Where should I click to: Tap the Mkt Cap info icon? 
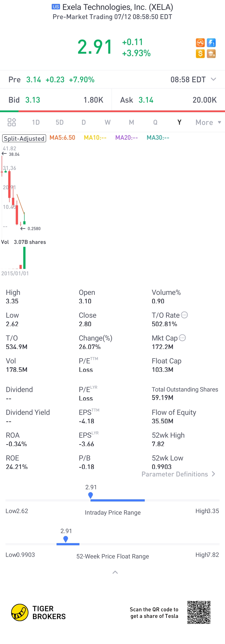click(x=182, y=338)
